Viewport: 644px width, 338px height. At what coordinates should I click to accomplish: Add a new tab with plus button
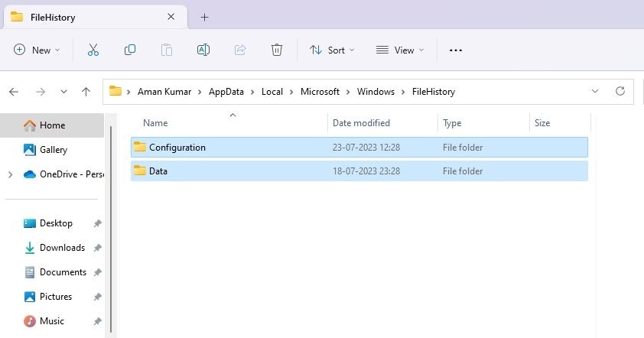pos(204,18)
